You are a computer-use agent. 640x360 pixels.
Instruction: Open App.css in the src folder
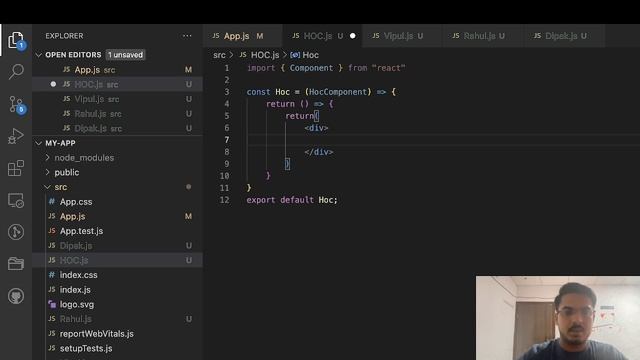(x=118, y=202)
